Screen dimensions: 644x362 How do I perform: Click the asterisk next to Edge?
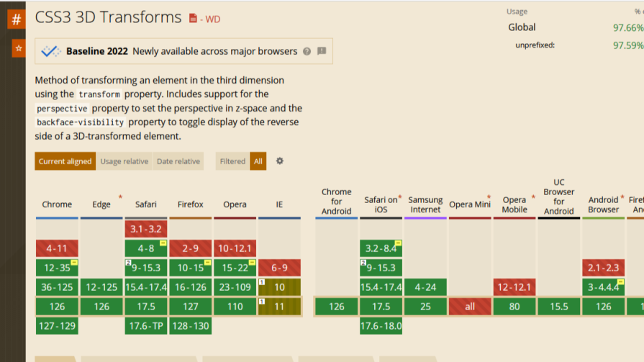(x=120, y=197)
